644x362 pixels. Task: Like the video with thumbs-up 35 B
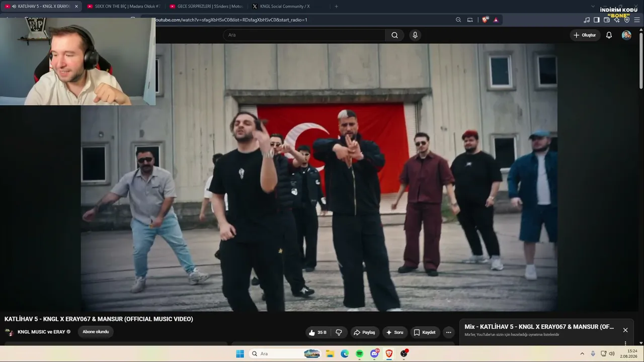[318, 332]
